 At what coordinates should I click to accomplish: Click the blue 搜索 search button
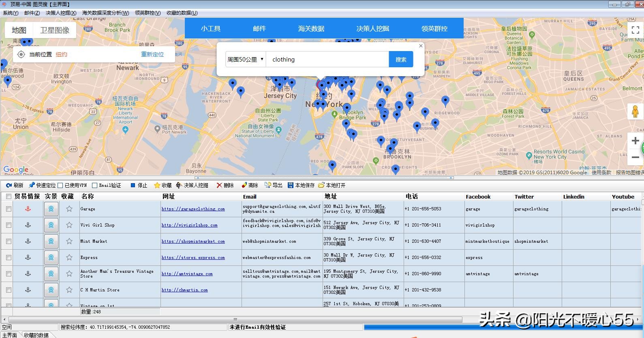pyautogui.click(x=401, y=60)
